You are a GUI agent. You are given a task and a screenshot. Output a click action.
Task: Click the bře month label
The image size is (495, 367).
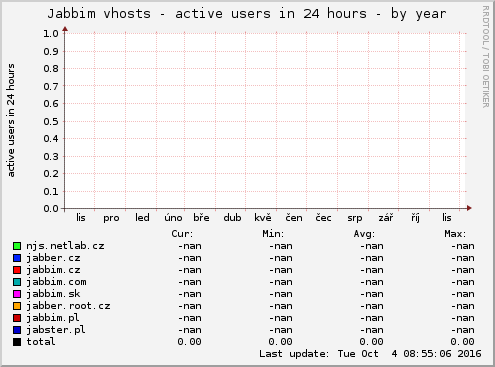click(201, 218)
